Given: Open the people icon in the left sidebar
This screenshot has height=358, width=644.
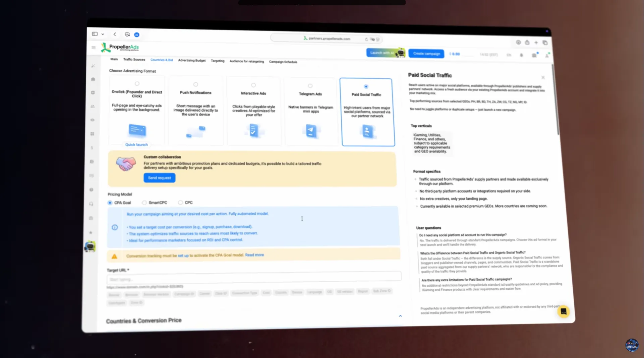Looking at the screenshot, I should click(93, 106).
